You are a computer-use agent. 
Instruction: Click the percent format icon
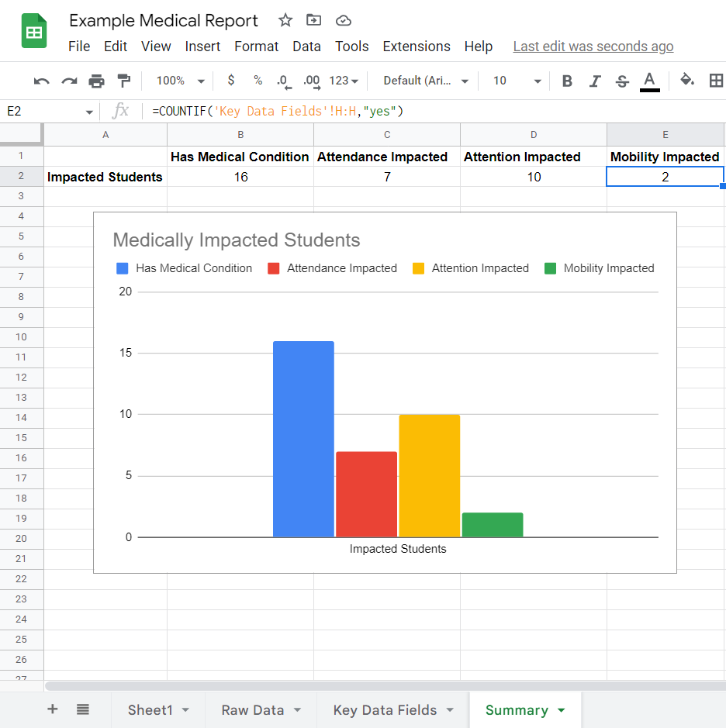click(258, 81)
